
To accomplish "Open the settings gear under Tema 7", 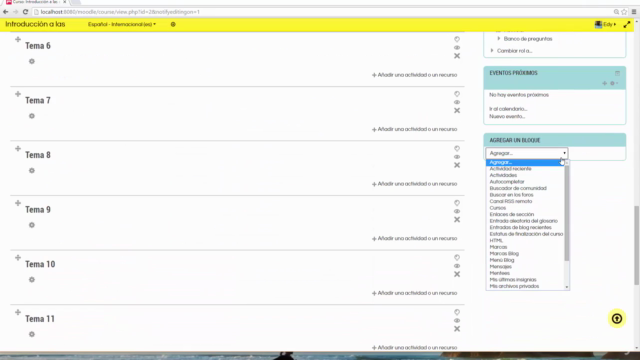I will click(x=32, y=116).
